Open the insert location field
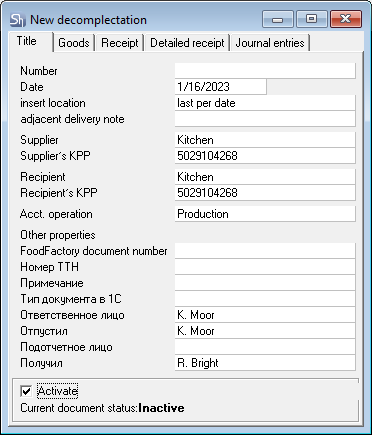Viewport: 372px width, 435px height. pos(265,103)
